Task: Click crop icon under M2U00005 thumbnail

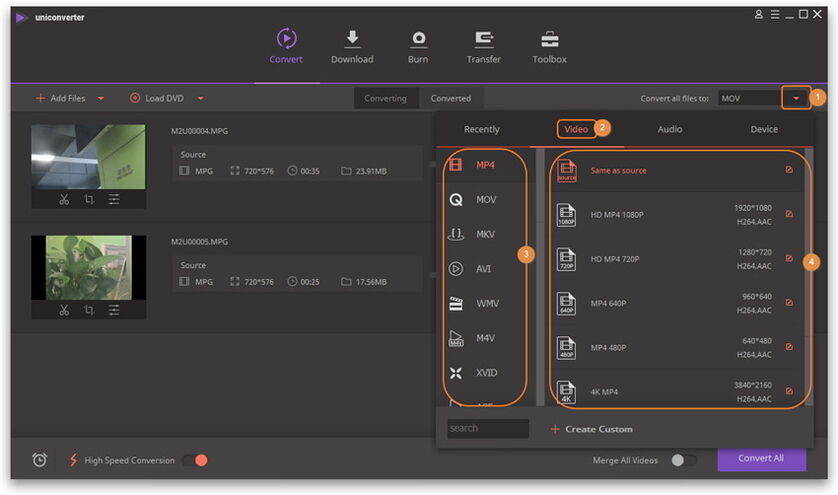Action: click(x=89, y=310)
